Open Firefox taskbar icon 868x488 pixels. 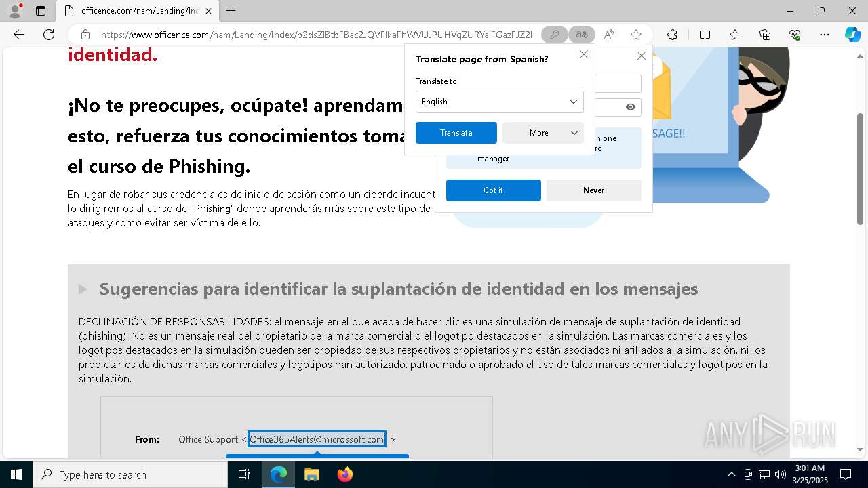[x=344, y=474]
